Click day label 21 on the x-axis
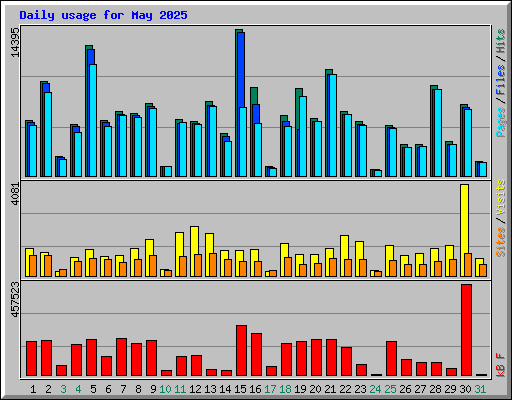The image size is (512, 400). [330, 389]
